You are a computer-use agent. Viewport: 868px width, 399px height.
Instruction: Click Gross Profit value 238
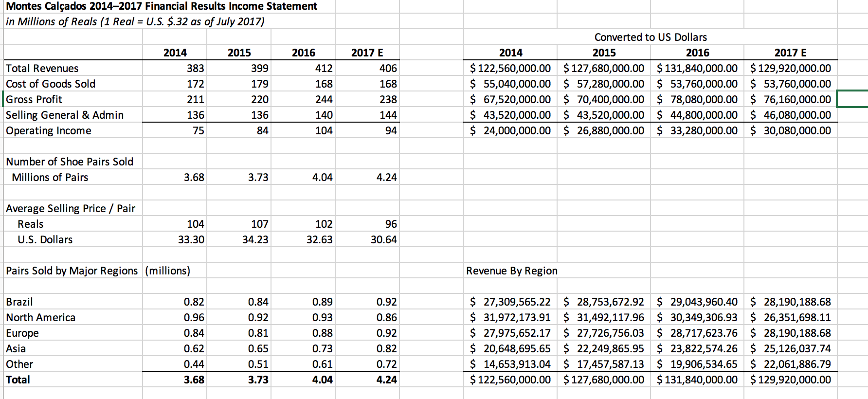click(x=388, y=100)
